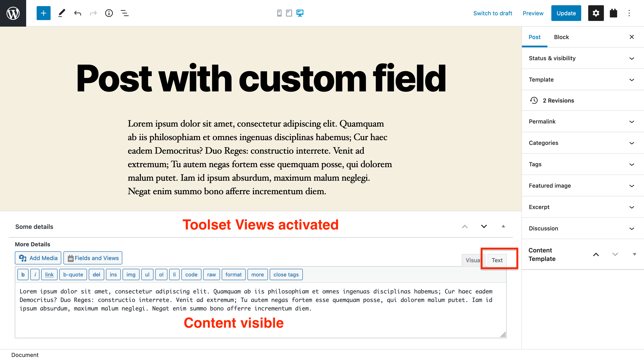Image resolution: width=644 pixels, height=360 pixels.
Task: Insert ins tag
Action: (x=113, y=274)
